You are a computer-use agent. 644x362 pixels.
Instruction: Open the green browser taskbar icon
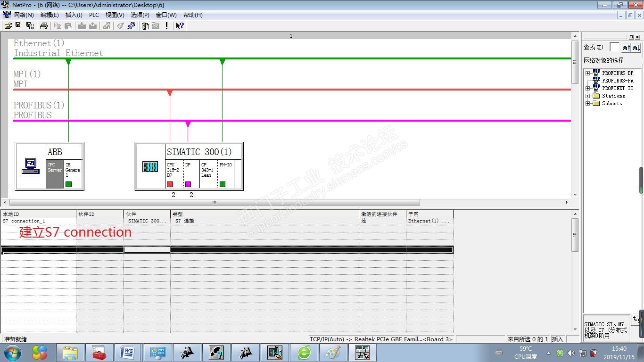point(304,353)
